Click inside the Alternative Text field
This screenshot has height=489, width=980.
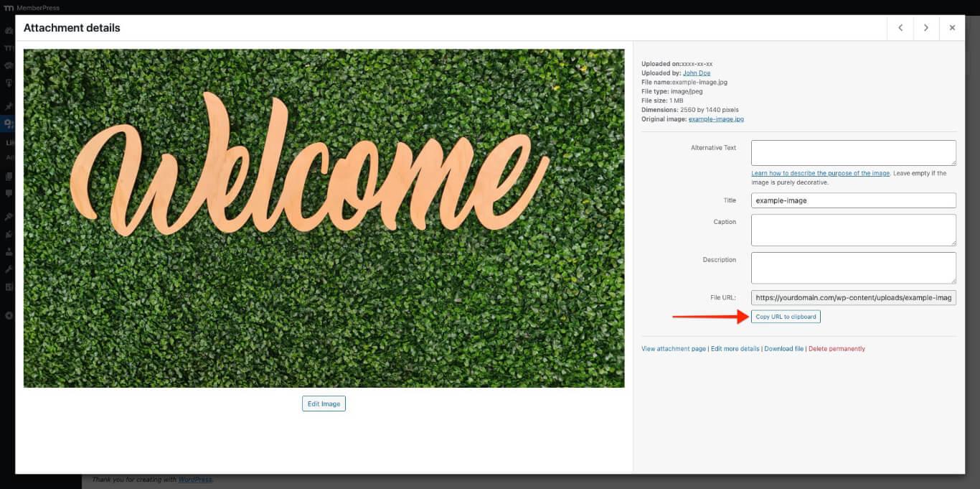coord(853,152)
